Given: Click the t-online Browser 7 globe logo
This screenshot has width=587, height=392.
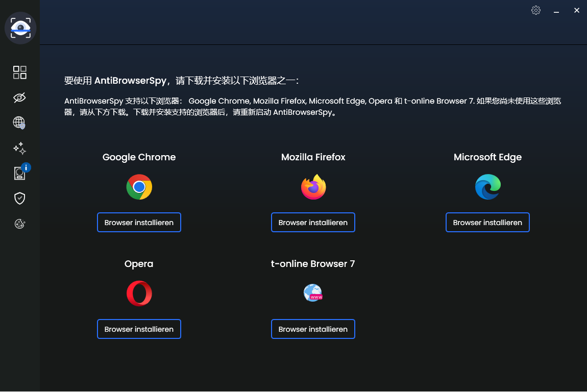Looking at the screenshot, I should pyautogui.click(x=313, y=293).
